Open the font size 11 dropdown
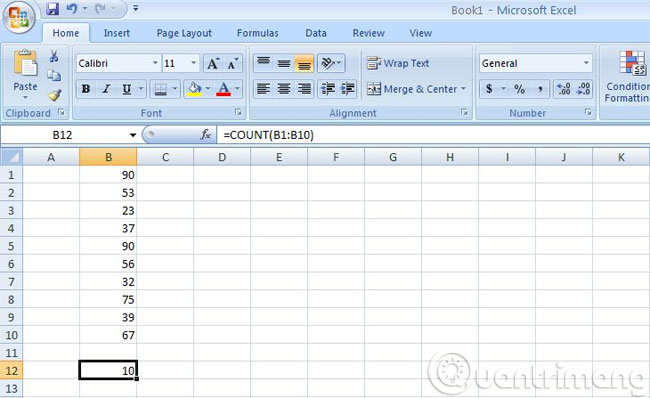The image size is (650, 398). (x=194, y=63)
